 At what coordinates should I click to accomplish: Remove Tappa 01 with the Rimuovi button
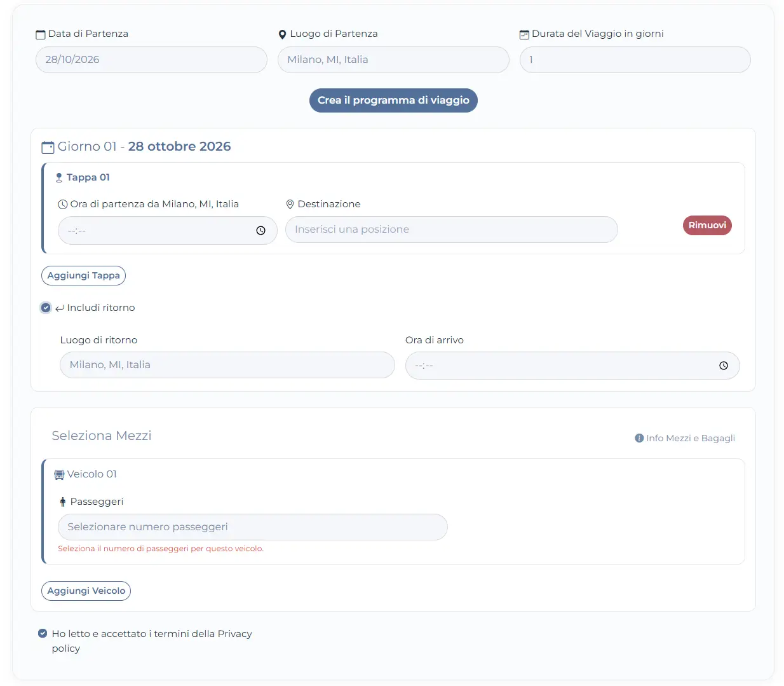(x=707, y=226)
